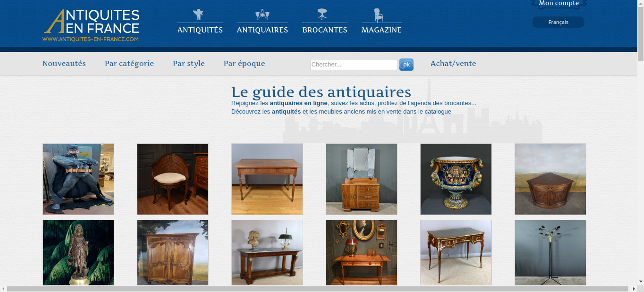644x292 pixels.
Task: Open the Par style menu
Action: point(189,63)
